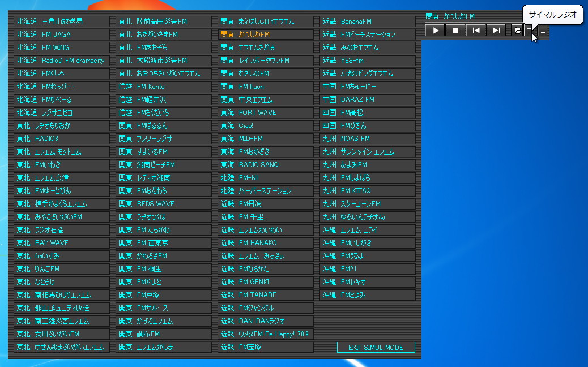588x367 pixels.
Task: Choose 関東 かわさきFM
Action: coord(164,256)
